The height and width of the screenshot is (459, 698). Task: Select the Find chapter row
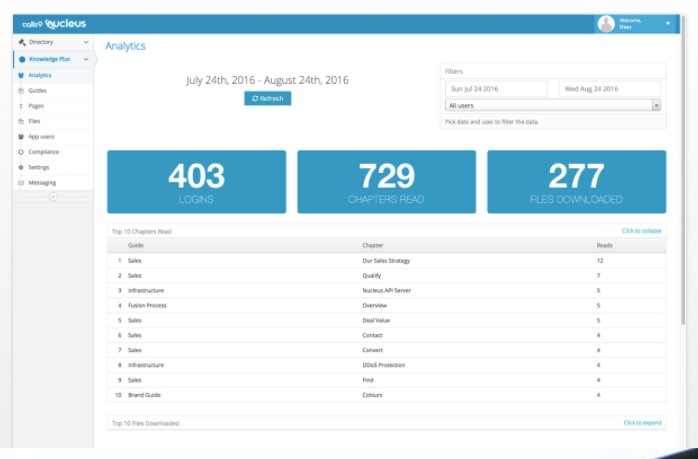click(x=386, y=380)
